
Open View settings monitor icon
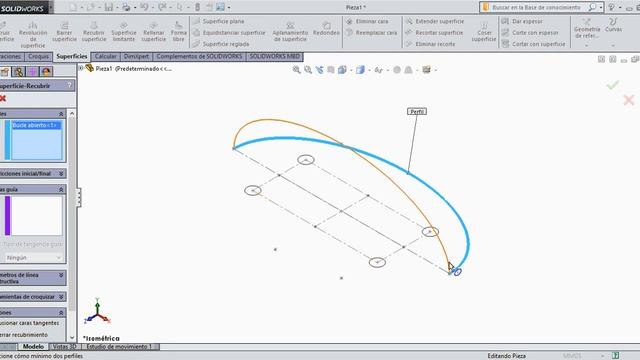click(426, 70)
